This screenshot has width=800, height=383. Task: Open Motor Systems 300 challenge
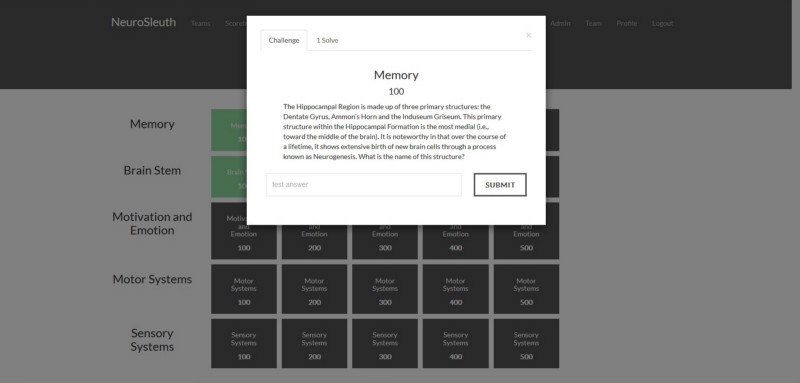tap(385, 289)
